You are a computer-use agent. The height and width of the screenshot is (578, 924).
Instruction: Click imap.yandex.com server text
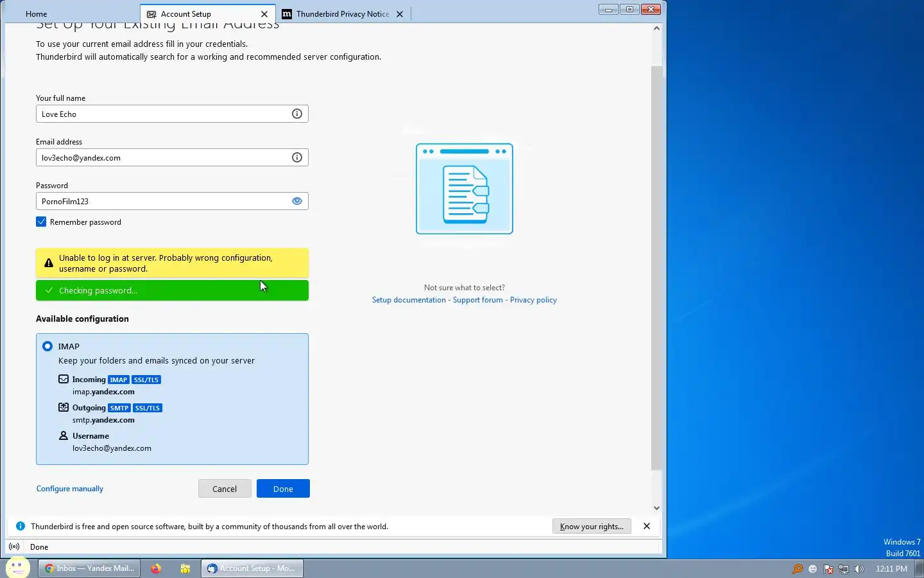coord(103,392)
